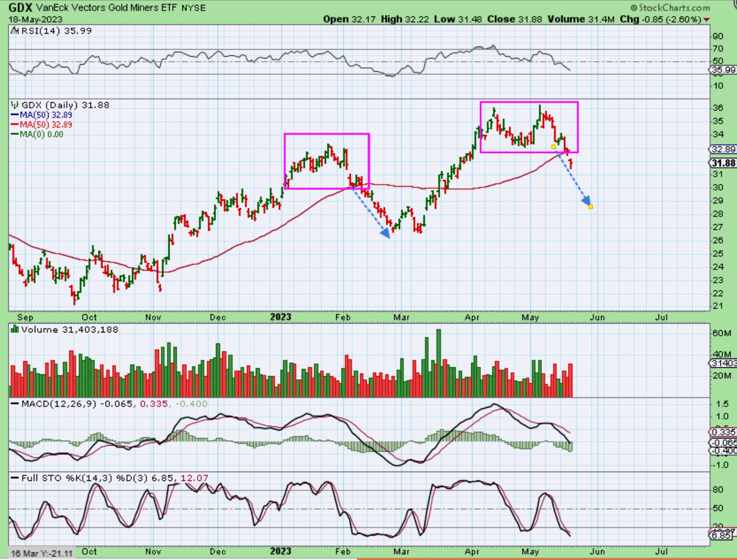Click the Close 31.88 header value
Image resolution: width=737 pixels, height=560 pixels.
pos(515,19)
